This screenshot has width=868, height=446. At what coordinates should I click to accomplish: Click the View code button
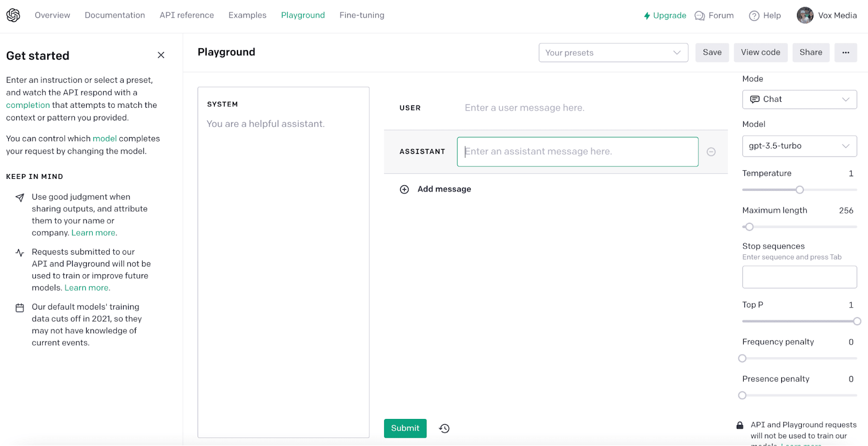pos(761,53)
